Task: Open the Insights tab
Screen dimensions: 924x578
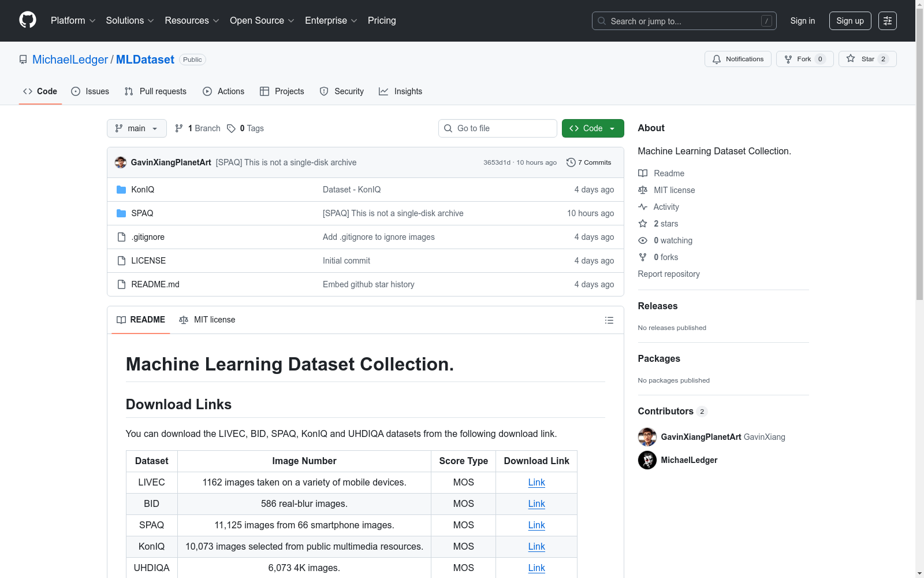Action: pyautogui.click(x=401, y=91)
